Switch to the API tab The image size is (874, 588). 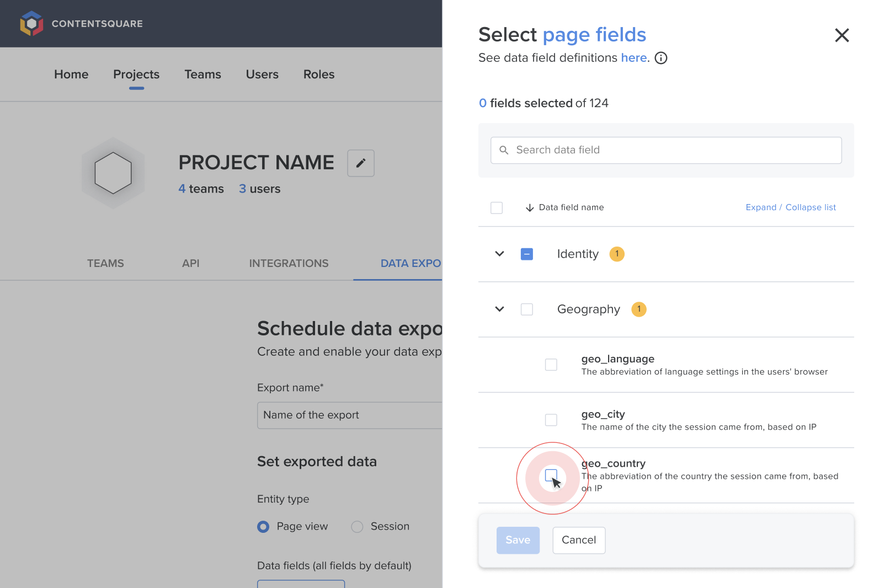191,264
